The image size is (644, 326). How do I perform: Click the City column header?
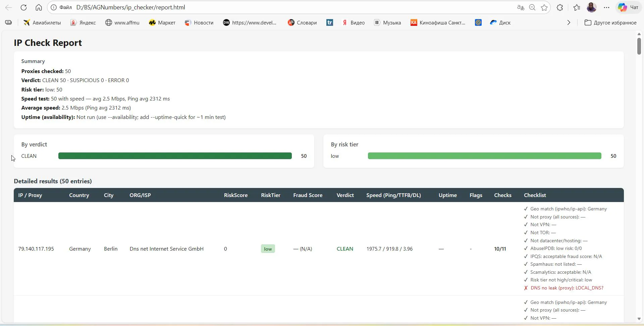[x=109, y=195]
